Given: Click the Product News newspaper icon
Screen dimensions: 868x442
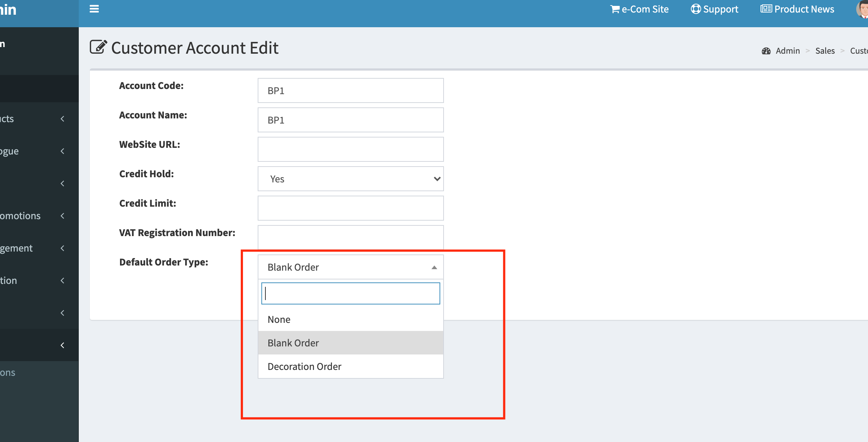Looking at the screenshot, I should (x=766, y=9).
